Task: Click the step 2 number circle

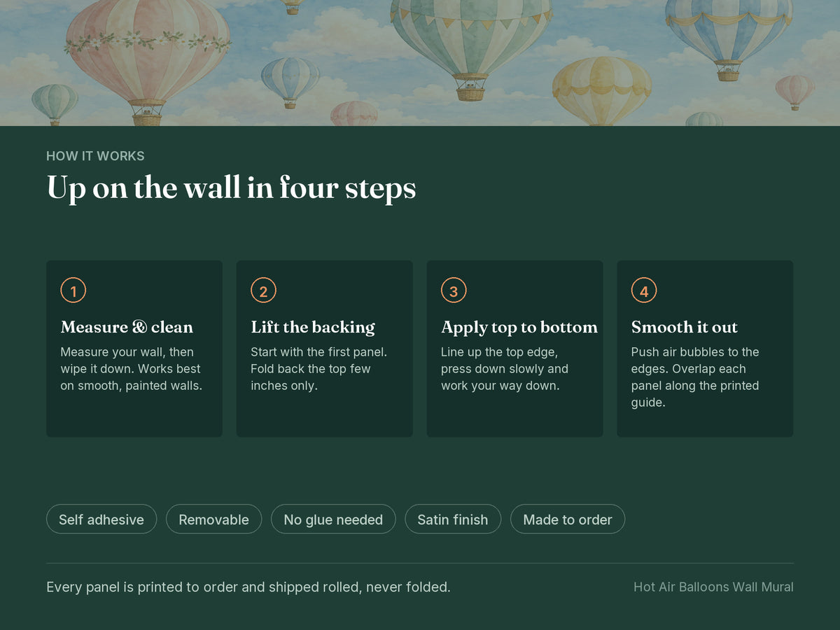Action: [x=263, y=290]
